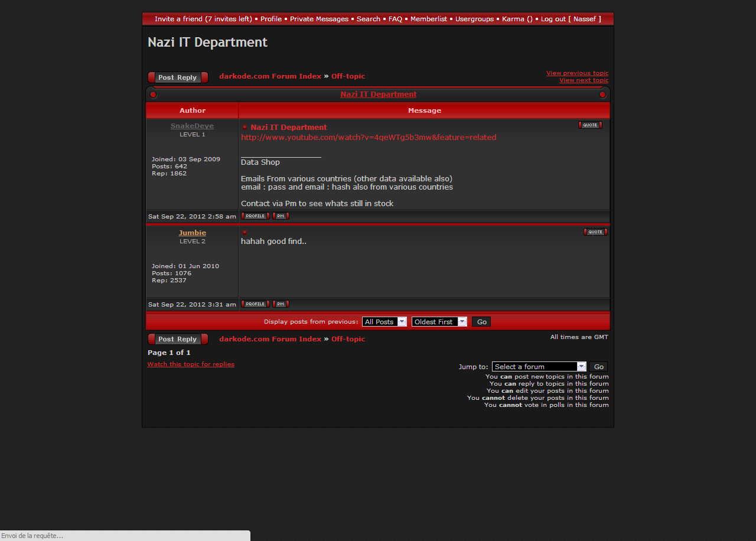Open the Oldest First sort dropdown
The height and width of the screenshot is (541, 756).
pos(439,322)
